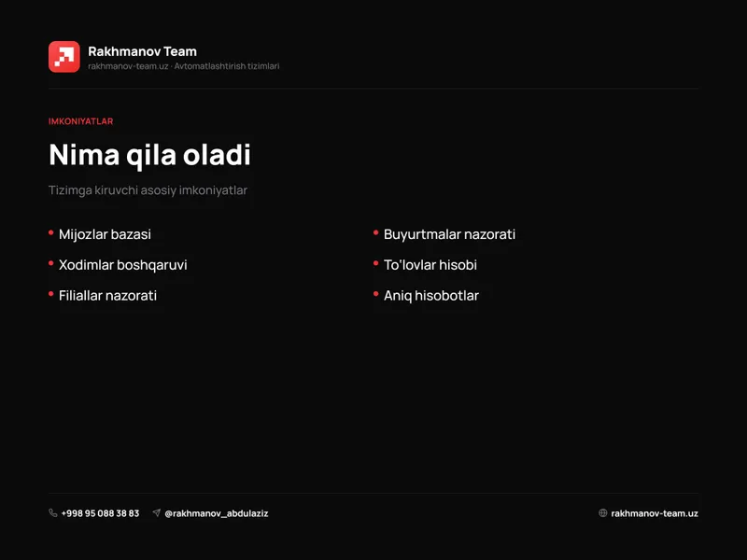This screenshot has width=747, height=560.
Task: Select the IMKONIYATLAR section label
Action: coord(81,121)
